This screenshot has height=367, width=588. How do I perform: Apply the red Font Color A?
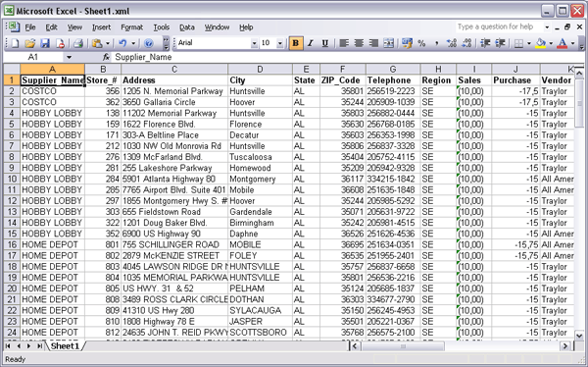(563, 43)
